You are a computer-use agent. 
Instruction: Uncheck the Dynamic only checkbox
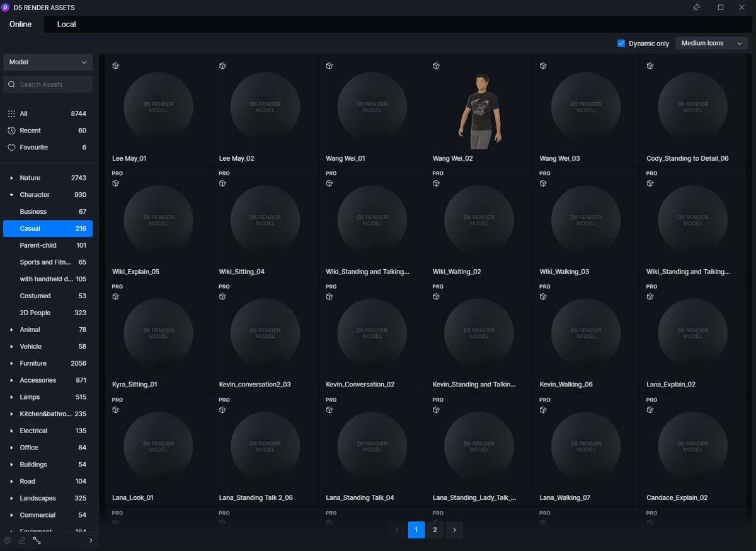point(621,43)
